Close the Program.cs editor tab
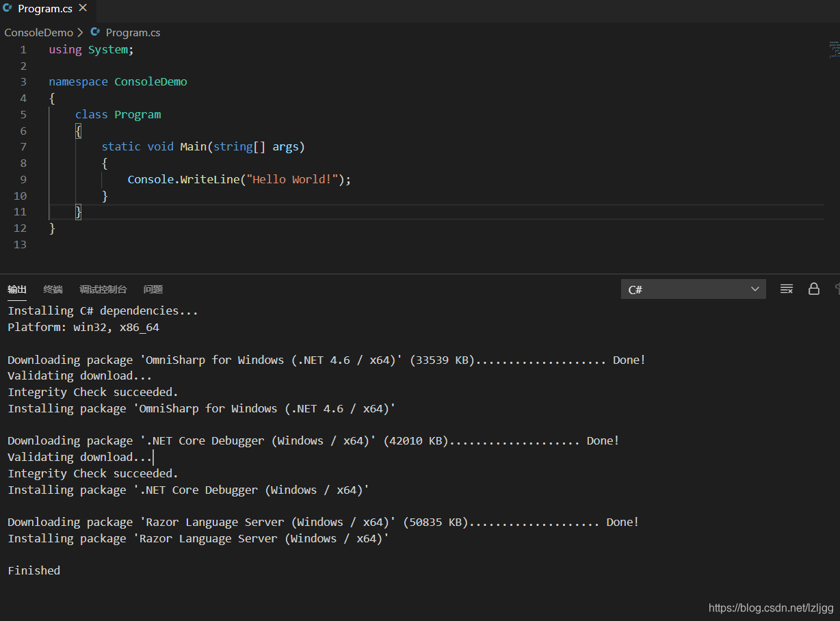The image size is (840, 621). tap(83, 8)
